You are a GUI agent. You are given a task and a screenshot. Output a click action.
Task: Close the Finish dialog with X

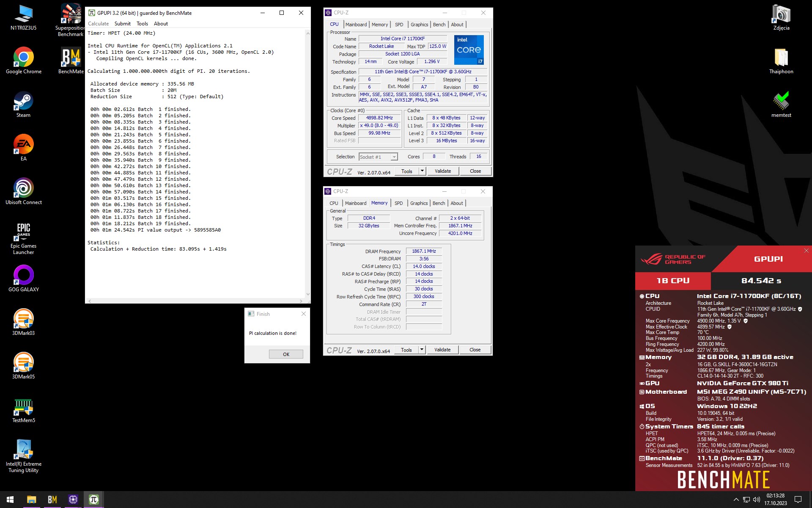[x=303, y=314]
